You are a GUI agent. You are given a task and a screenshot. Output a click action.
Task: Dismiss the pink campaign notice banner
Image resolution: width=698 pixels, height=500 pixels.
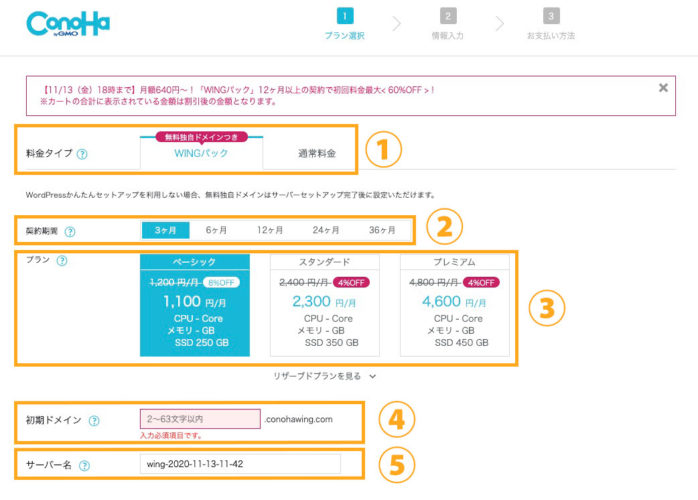click(x=663, y=88)
